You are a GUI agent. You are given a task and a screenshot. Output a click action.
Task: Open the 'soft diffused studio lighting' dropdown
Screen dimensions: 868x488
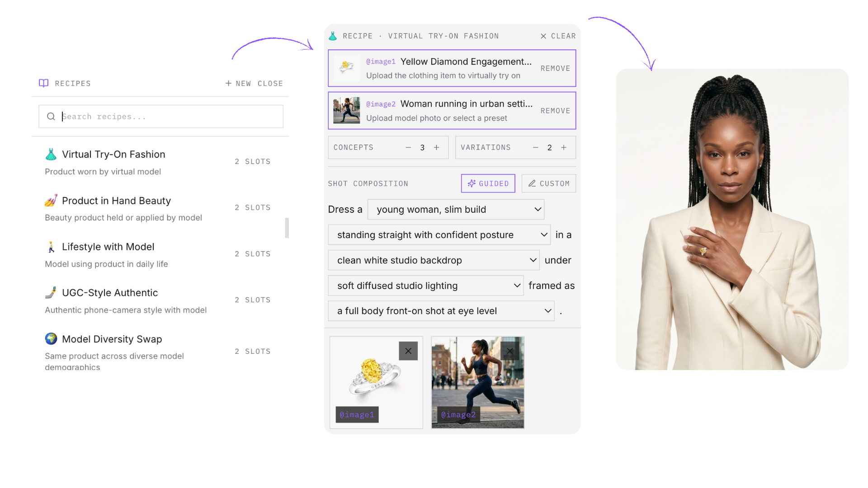(x=426, y=286)
